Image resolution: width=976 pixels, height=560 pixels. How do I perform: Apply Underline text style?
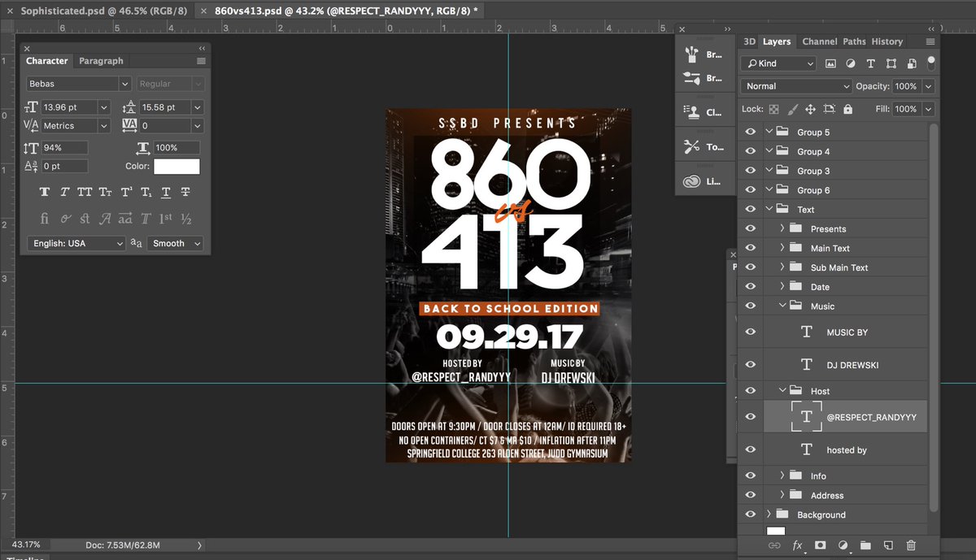tap(166, 193)
